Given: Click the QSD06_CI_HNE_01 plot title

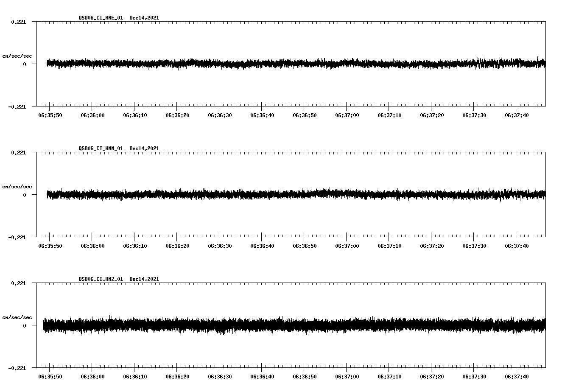Looking at the screenshot, I should [x=101, y=18].
